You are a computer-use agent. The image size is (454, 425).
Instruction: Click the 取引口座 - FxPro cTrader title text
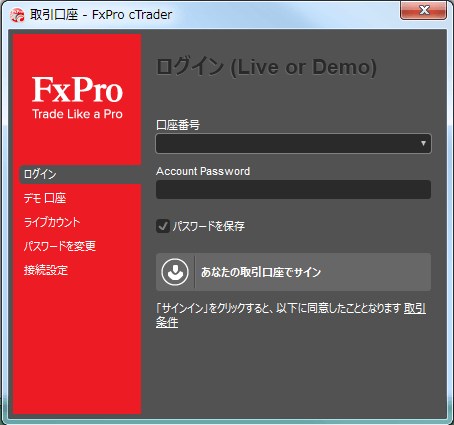pyautogui.click(x=101, y=15)
